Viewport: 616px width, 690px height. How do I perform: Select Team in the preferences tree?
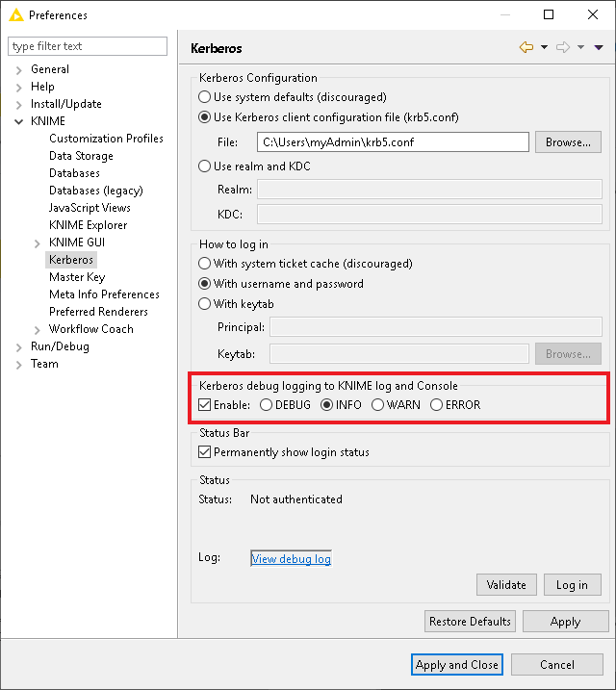tap(44, 364)
